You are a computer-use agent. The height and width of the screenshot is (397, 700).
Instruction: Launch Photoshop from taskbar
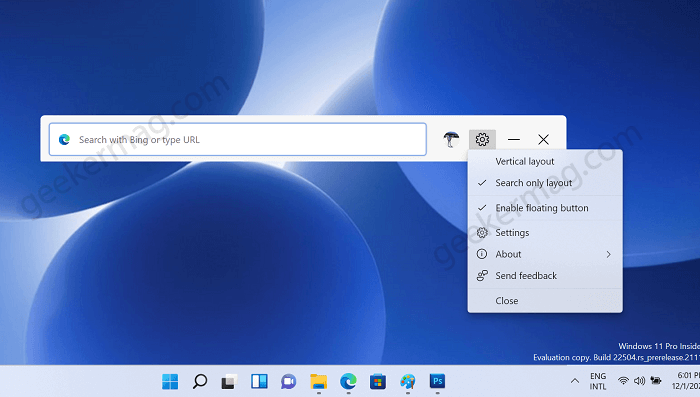438,381
